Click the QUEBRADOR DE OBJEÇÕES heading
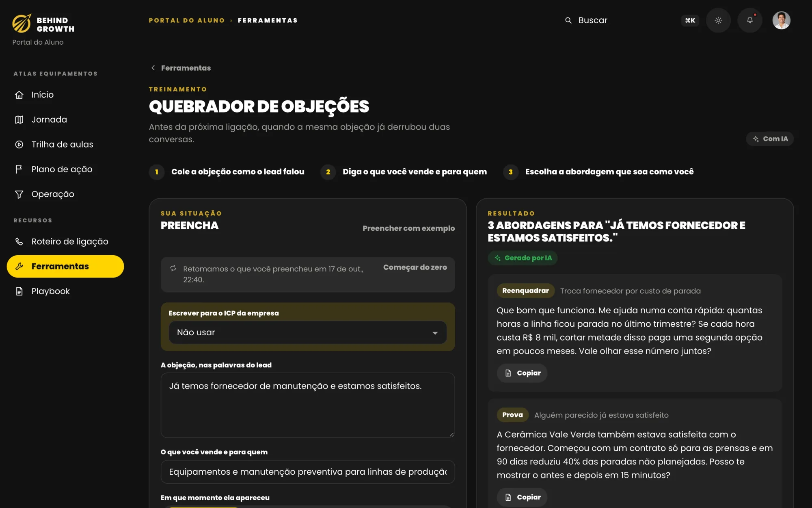Viewport: 812px width, 508px height. 259,106
